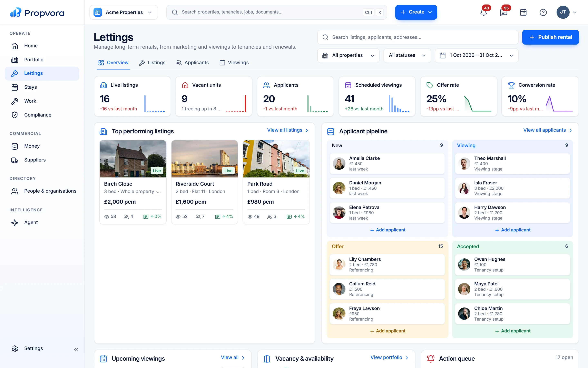Open Amelia Clarke applicant card
The height and width of the screenshot is (368, 588).
(x=387, y=164)
